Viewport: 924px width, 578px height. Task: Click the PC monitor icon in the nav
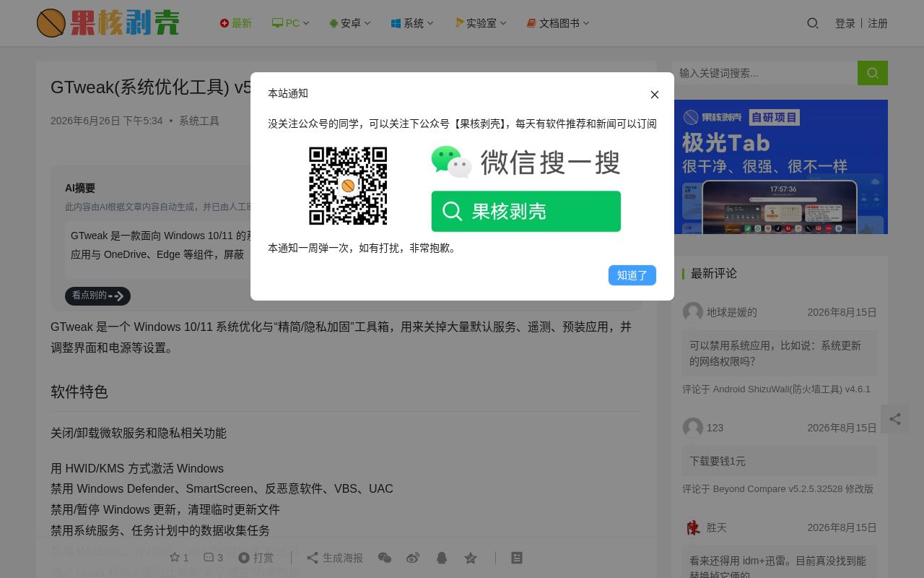(x=277, y=23)
